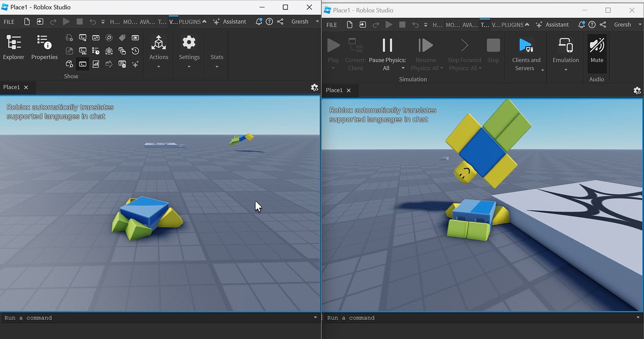Open the Explorer panel
The height and width of the screenshot is (339, 644).
pyautogui.click(x=13, y=47)
